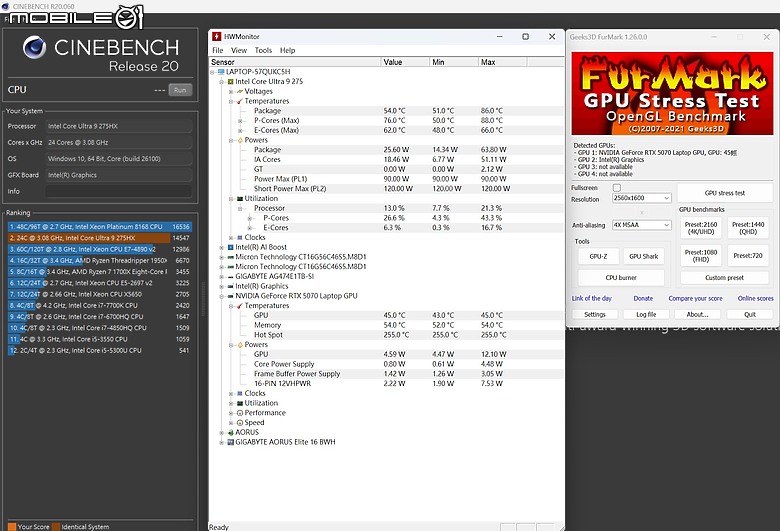The image size is (780, 531).
Task: Open FurMark Online scores link
Action: (x=756, y=299)
